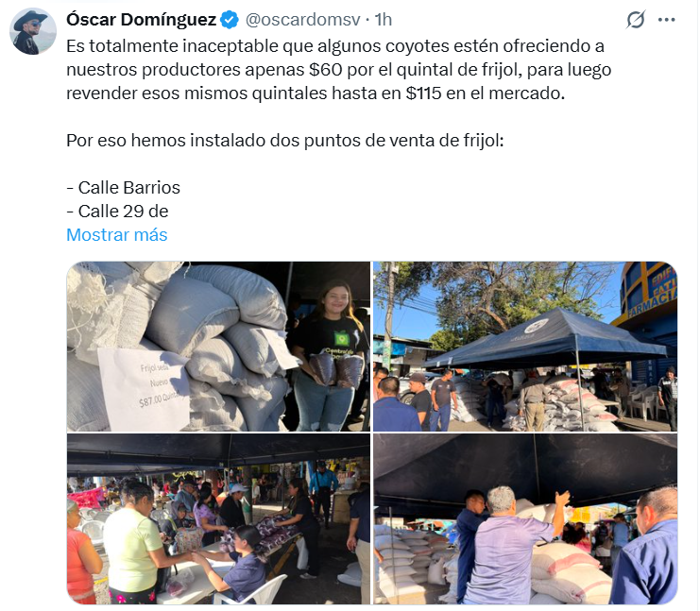Open the 1h timestamp link
Screen dimensions: 700x611
(x=383, y=20)
